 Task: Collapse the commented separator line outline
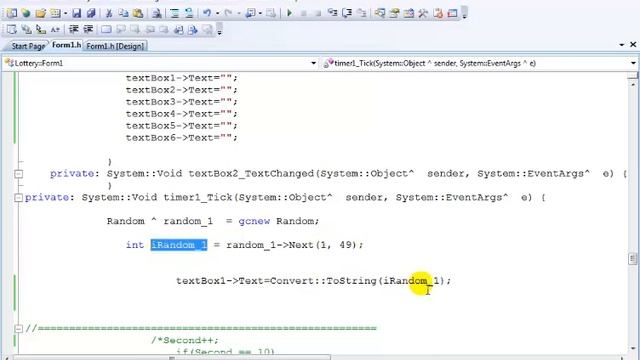18,328
